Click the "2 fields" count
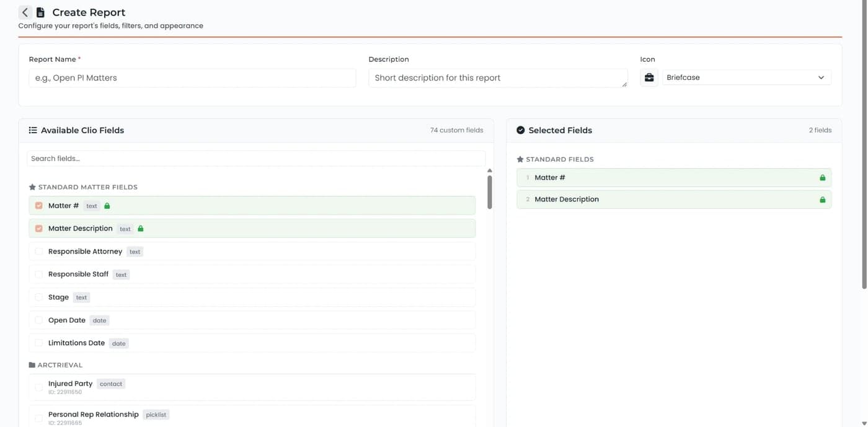868x427 pixels. [x=820, y=130]
